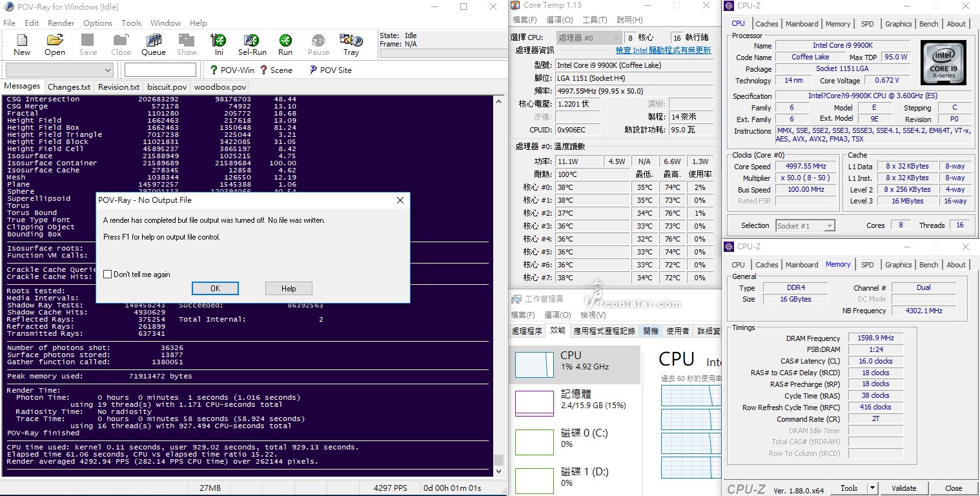Click Help in the No Output File dialog
Screen dimensions: 980x496
(x=289, y=289)
